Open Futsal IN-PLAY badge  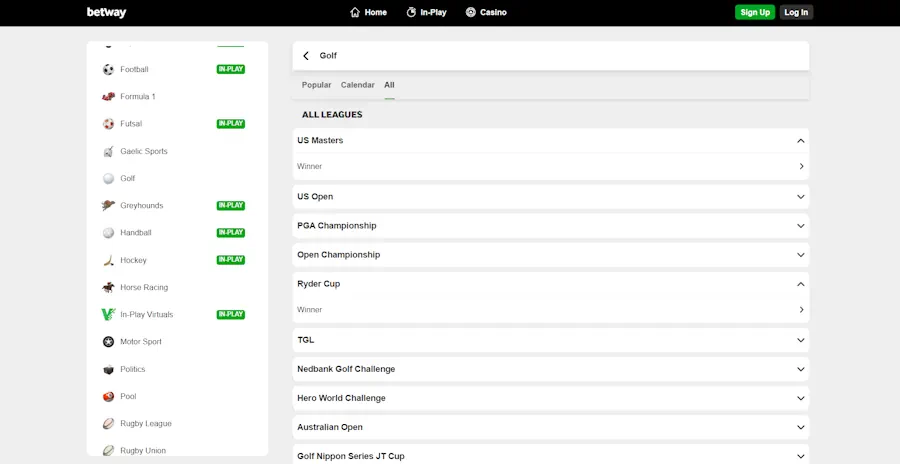point(231,124)
